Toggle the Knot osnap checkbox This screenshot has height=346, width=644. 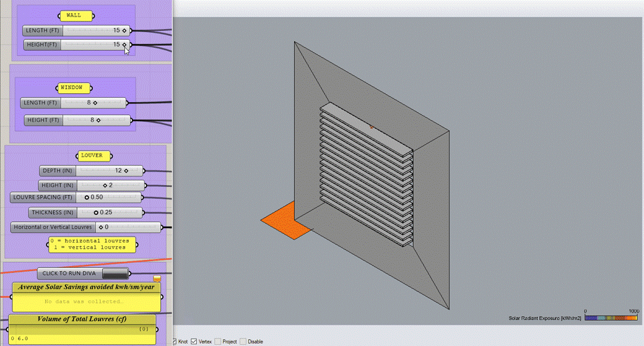click(x=174, y=342)
